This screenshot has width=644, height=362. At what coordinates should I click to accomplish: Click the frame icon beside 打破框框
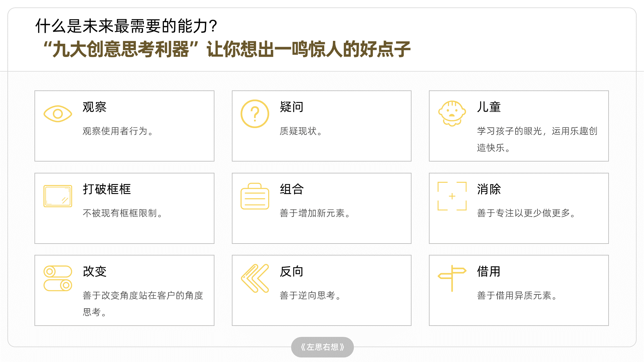[58, 196]
